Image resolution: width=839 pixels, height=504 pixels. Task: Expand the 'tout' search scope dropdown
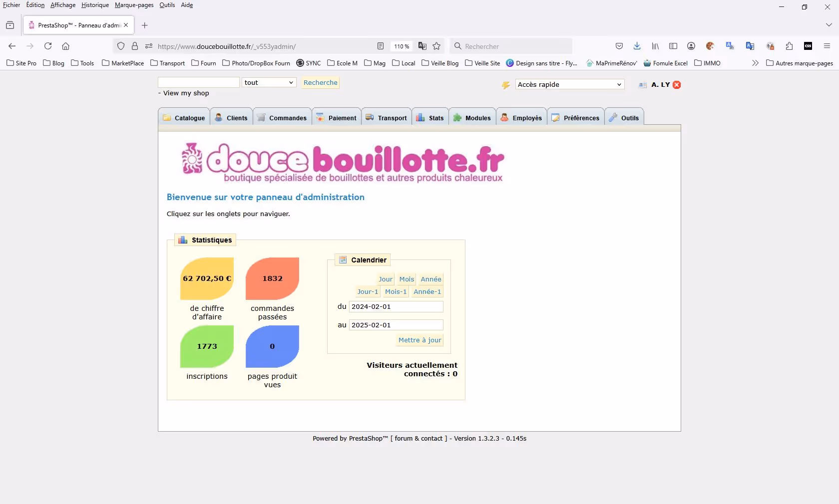(x=269, y=82)
